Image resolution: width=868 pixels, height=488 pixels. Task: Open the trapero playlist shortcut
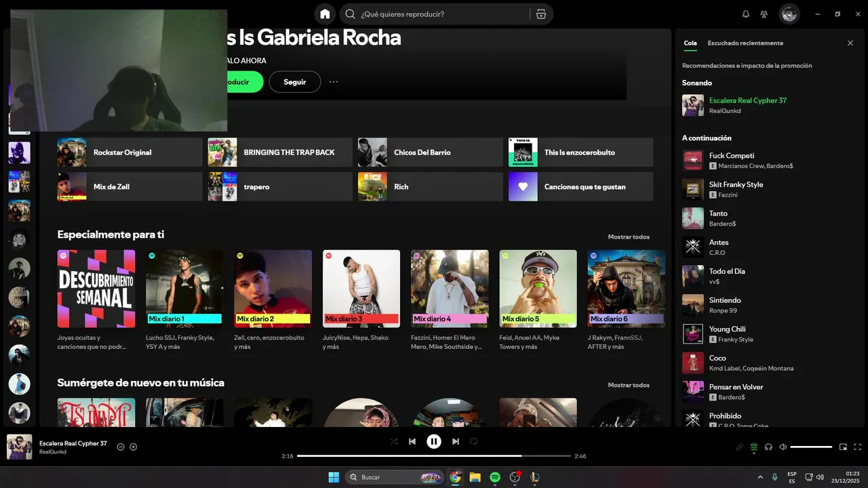280,186
